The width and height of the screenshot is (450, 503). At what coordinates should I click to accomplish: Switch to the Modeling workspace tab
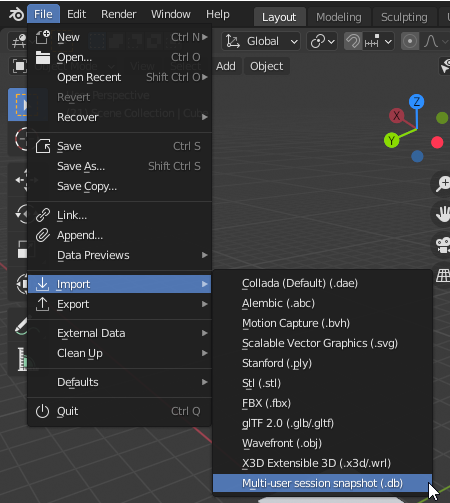tap(339, 17)
